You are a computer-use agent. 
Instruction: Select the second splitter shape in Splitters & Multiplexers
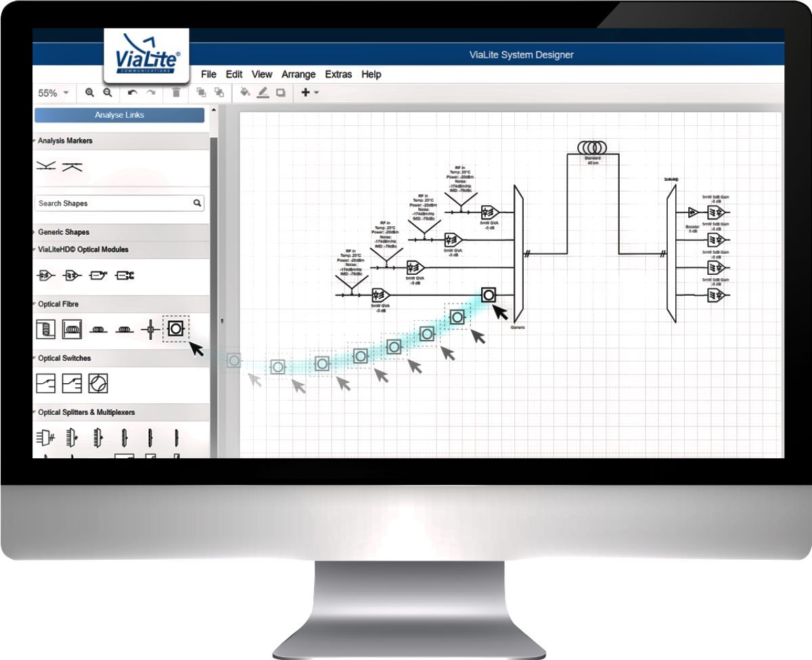pos(72,438)
